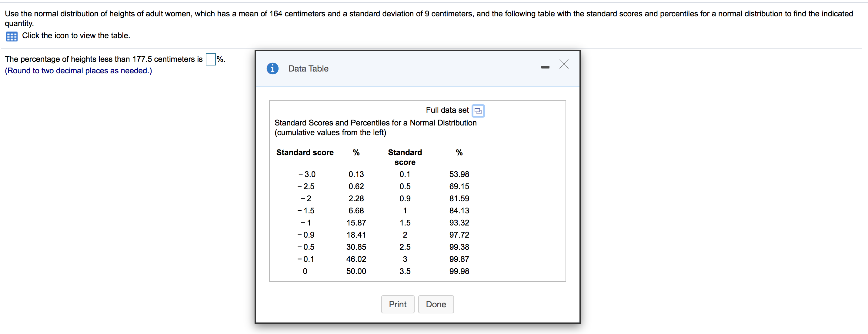Click the Data Table title text

pos(308,68)
